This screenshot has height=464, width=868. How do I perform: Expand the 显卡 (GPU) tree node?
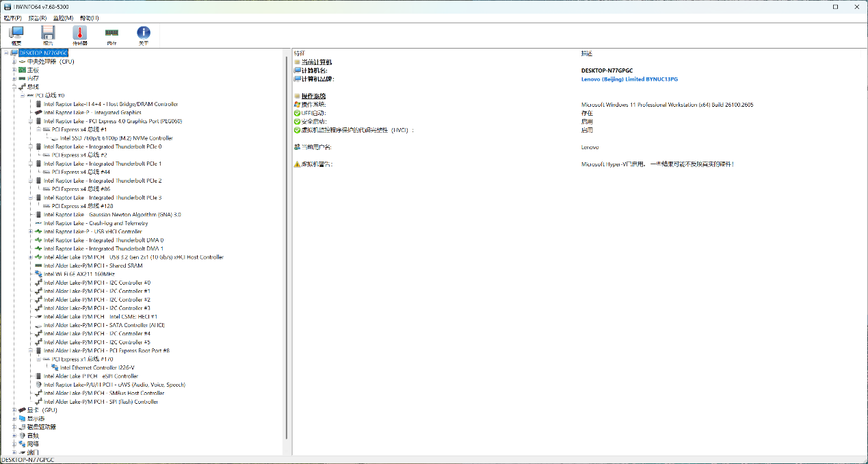[14, 410]
